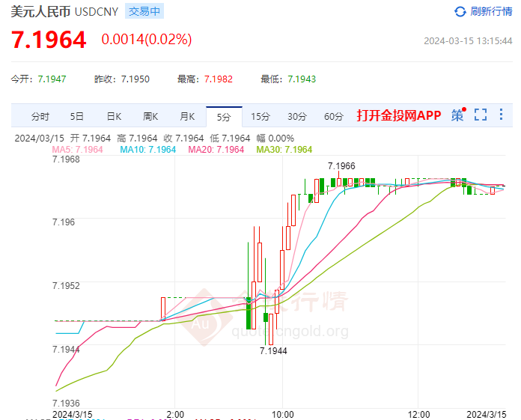The height and width of the screenshot is (420, 521).
Task: Click the MA5: 7.1964 legend label
Action: 77,150
